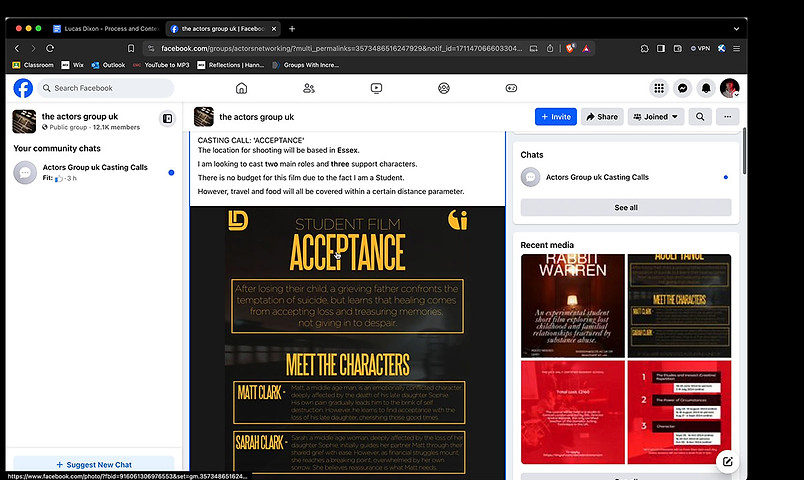Open the browser hamburger menu

click(736, 48)
